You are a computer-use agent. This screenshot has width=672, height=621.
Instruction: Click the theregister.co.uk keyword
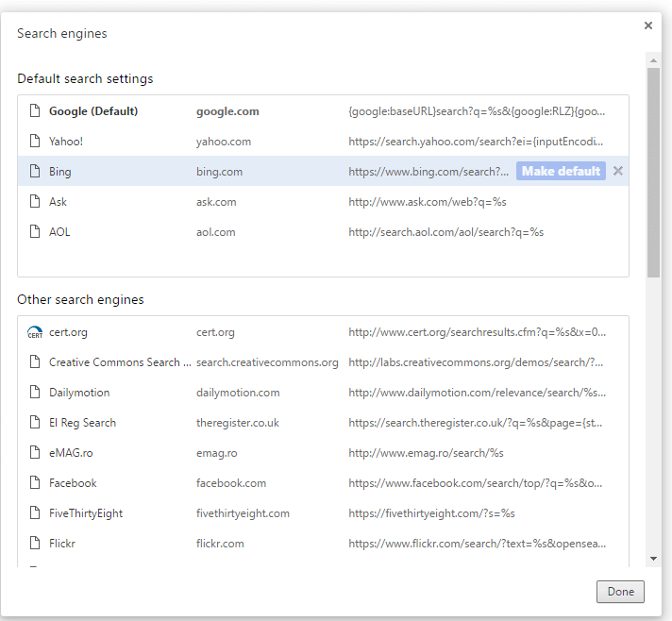(x=238, y=423)
